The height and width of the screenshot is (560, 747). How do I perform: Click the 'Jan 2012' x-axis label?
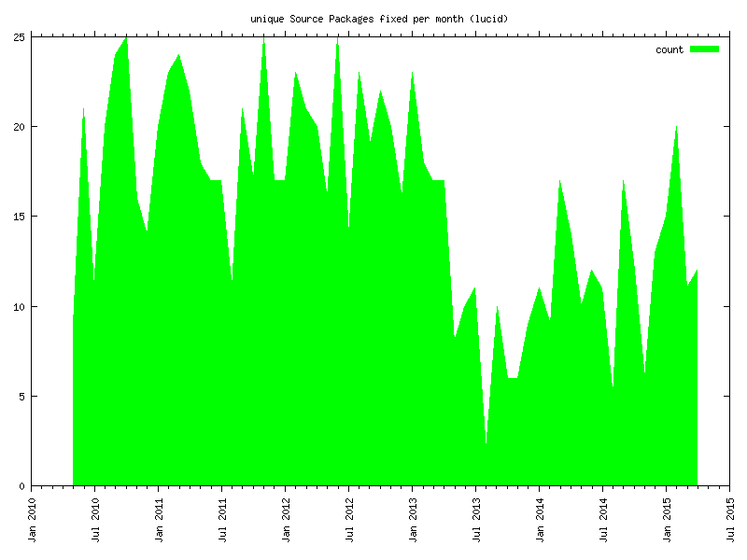pos(286,520)
